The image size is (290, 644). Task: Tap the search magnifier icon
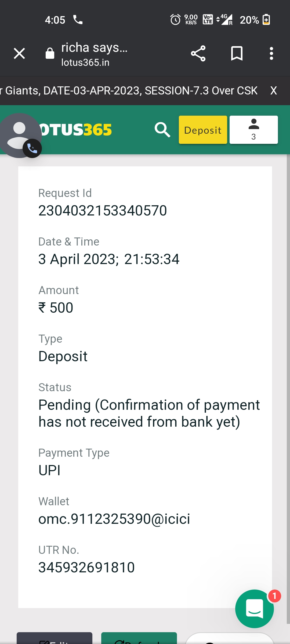pos(162,130)
